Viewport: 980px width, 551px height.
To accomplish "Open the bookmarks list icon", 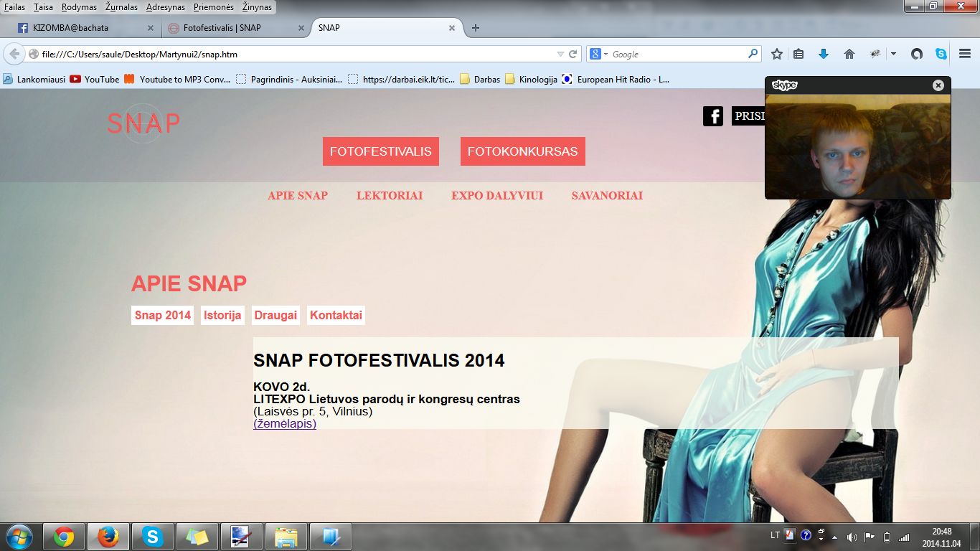I will 798,54.
